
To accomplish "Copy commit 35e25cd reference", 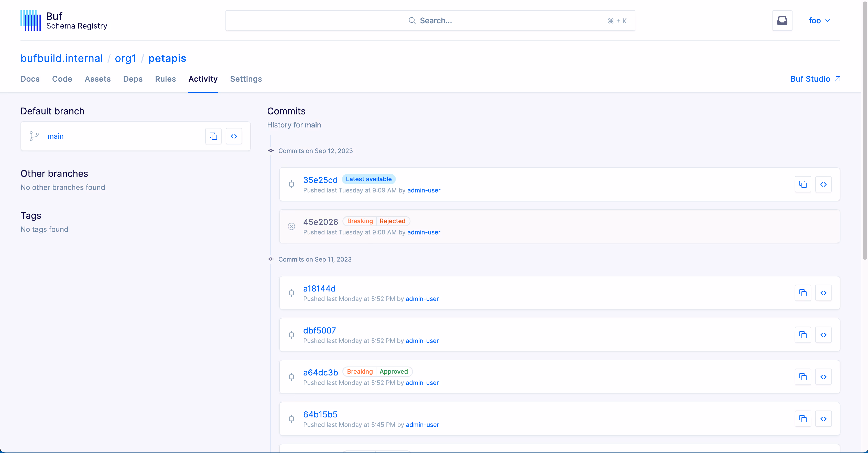I will (803, 184).
